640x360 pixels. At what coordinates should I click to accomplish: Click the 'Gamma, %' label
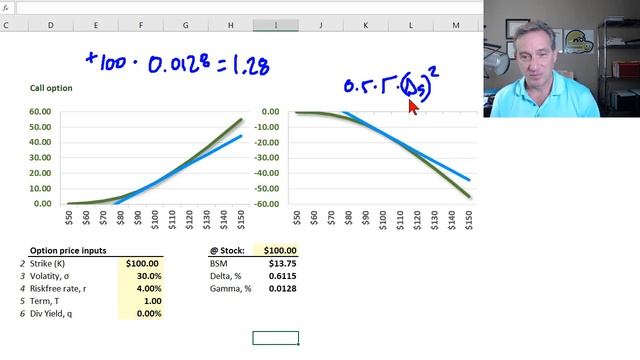(x=230, y=289)
